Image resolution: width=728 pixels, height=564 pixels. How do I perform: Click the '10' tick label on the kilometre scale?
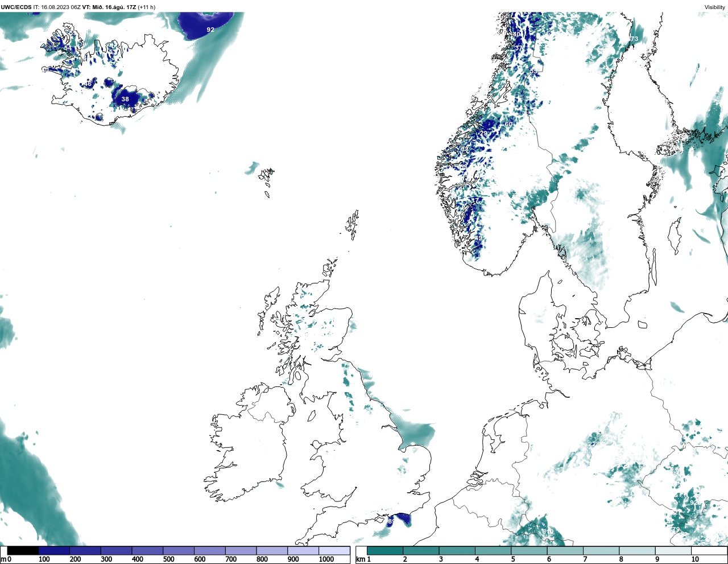click(x=695, y=559)
